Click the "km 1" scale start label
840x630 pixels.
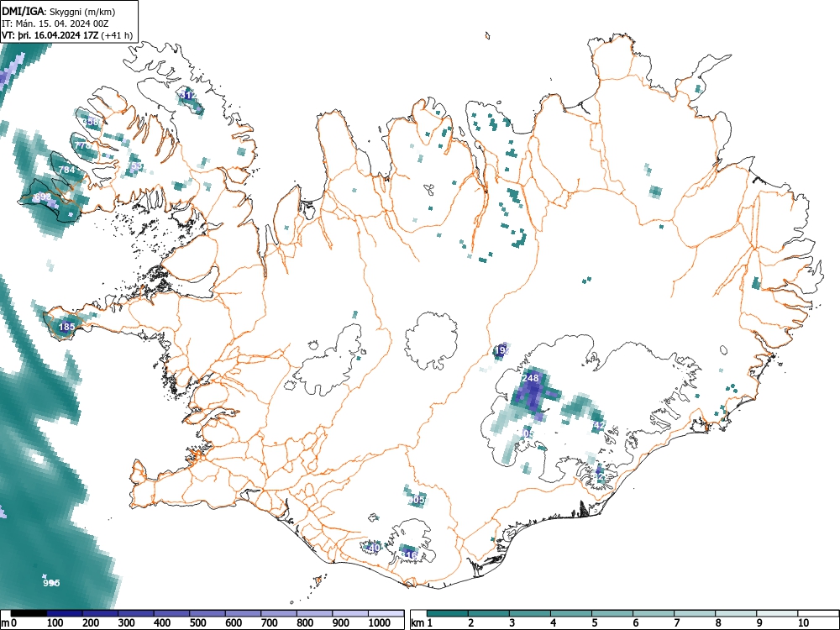(422, 622)
